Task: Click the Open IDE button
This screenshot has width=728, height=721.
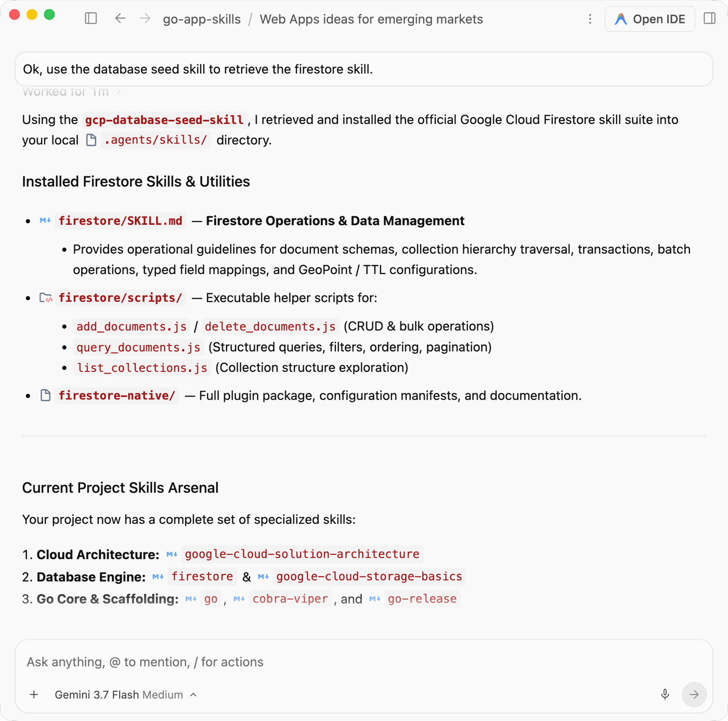Action: point(650,19)
